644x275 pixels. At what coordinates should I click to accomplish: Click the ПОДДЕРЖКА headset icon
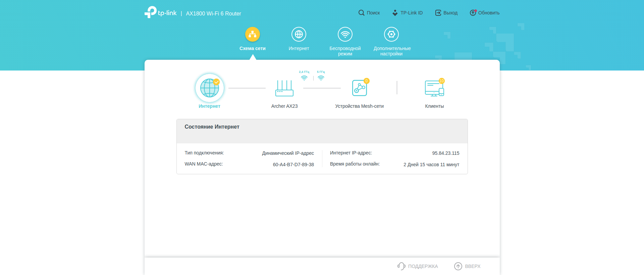point(401,266)
